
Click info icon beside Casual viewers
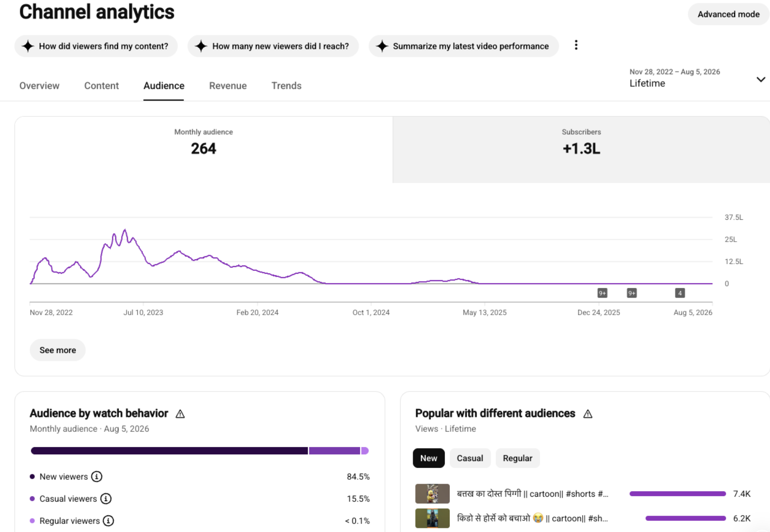(x=106, y=498)
